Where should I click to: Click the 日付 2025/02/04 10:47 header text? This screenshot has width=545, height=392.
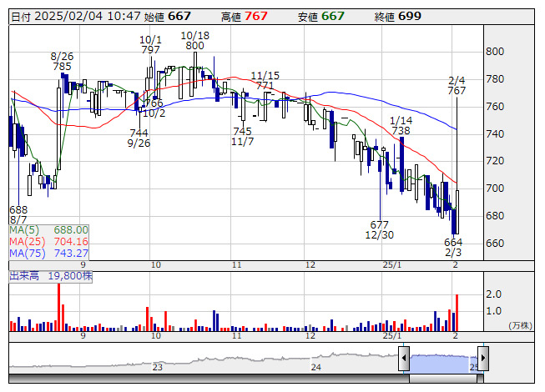click(76, 17)
